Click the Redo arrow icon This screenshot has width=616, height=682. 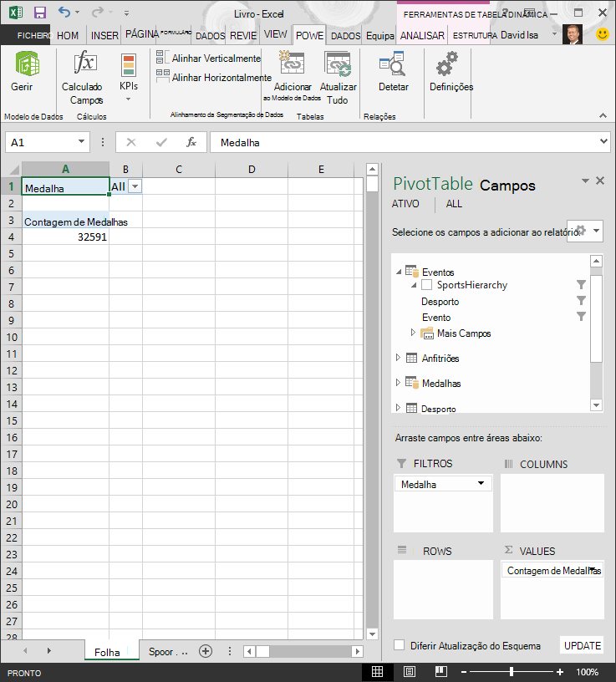(97, 13)
